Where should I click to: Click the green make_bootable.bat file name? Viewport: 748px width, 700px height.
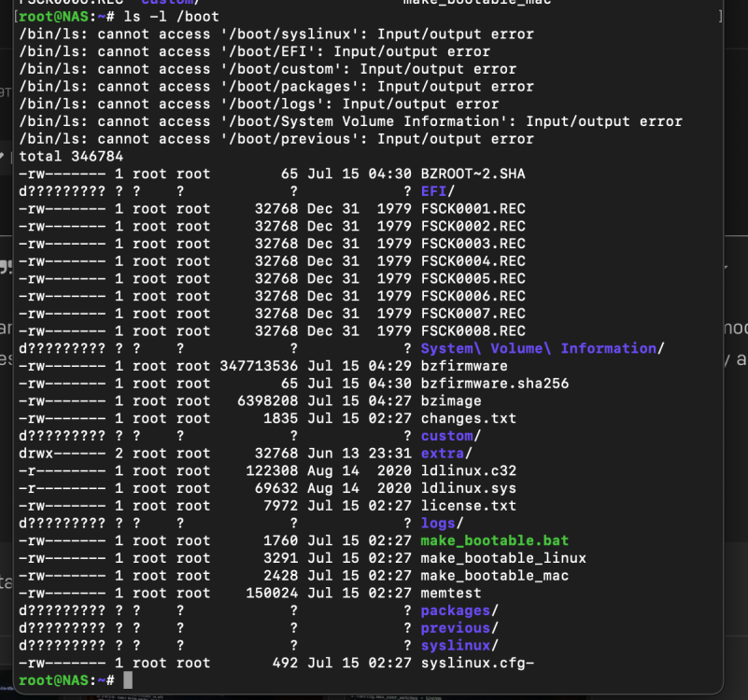(495, 540)
